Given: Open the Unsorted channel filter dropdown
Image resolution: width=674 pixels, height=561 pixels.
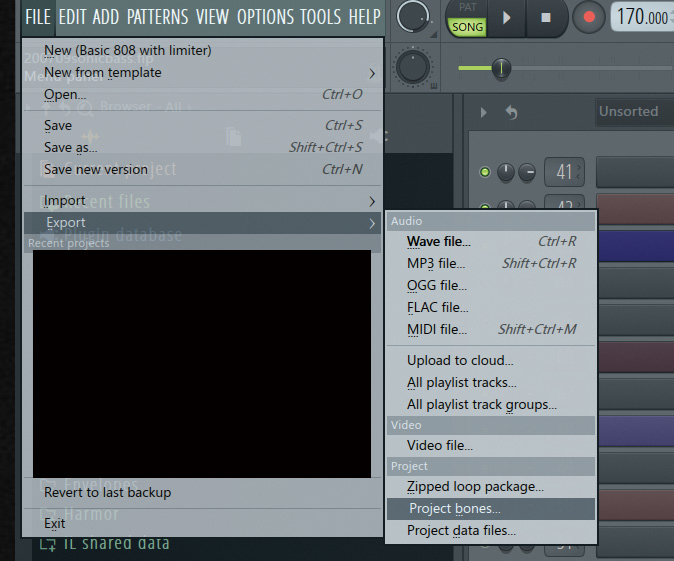Looking at the screenshot, I should click(x=634, y=112).
